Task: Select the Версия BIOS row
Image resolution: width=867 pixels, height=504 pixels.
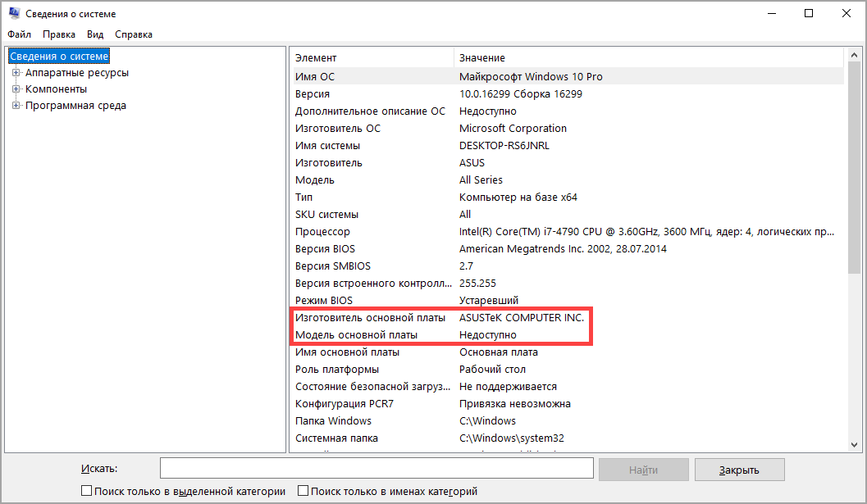Action: click(568, 248)
